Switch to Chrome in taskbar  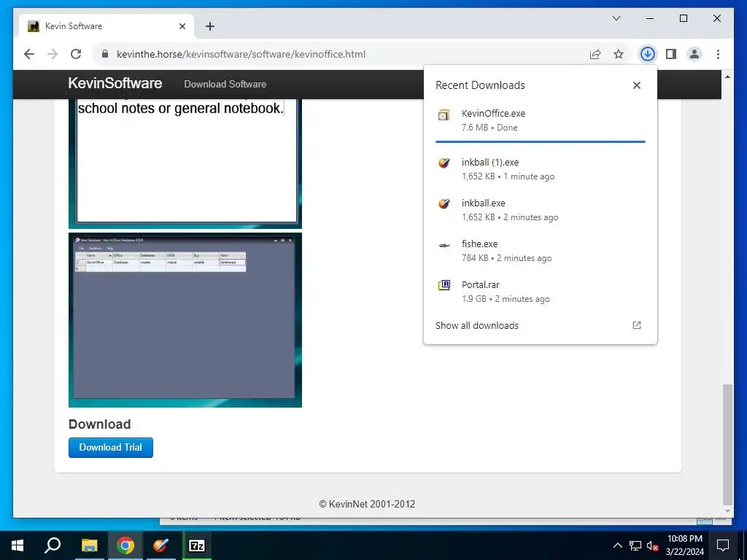pos(125,545)
